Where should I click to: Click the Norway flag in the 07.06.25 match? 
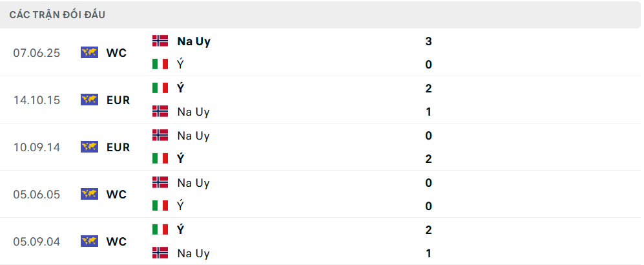[160, 41]
